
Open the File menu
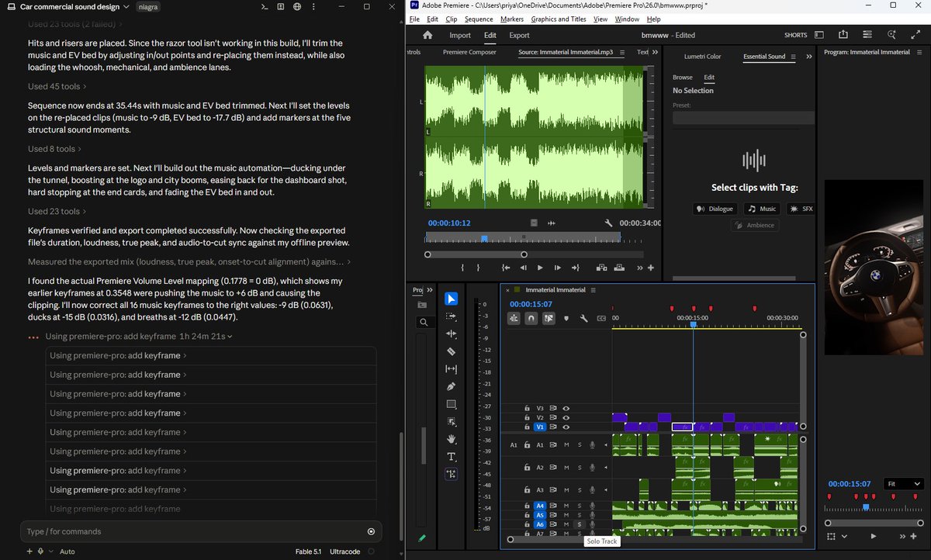pos(414,19)
